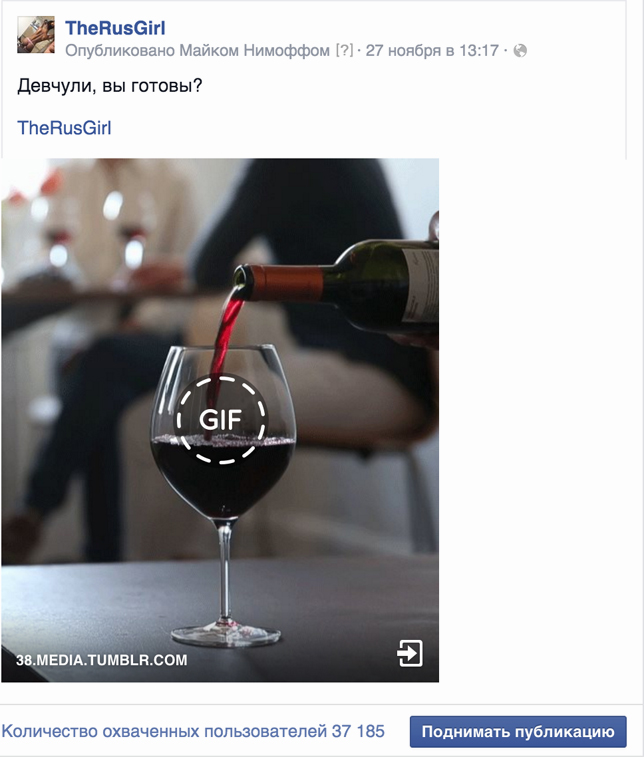Click the 38.MEDIA.TUMBLR.COM source caption

point(101,660)
